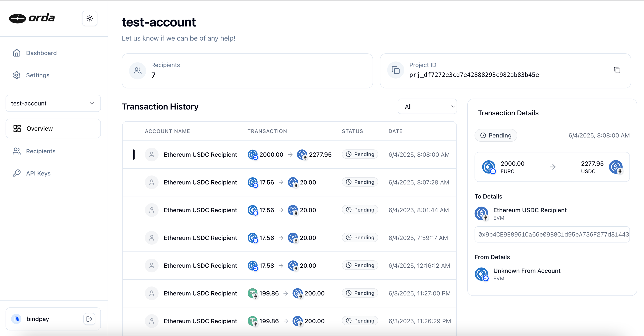Click the arrow between EURC and USDC details
This screenshot has width=644, height=336.
(553, 167)
